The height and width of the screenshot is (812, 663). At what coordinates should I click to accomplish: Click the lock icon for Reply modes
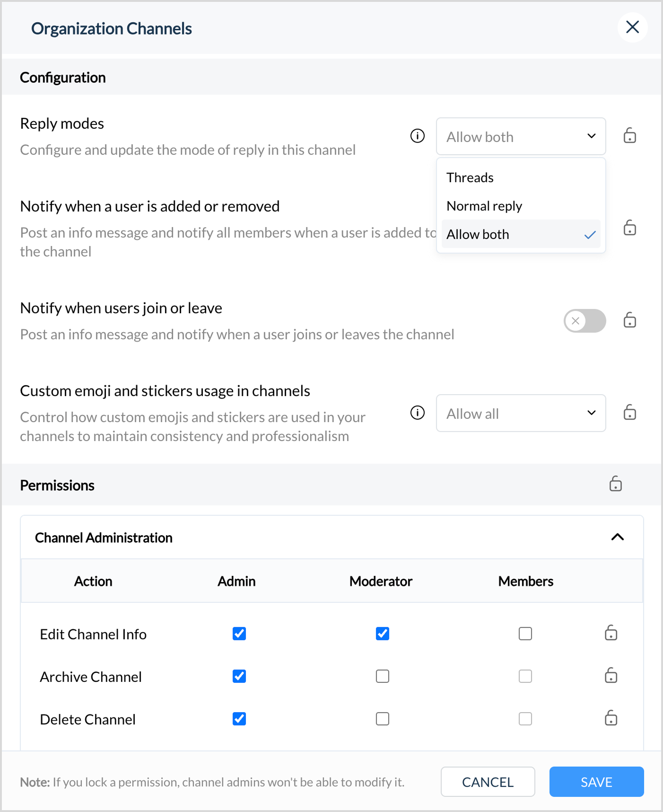click(629, 136)
